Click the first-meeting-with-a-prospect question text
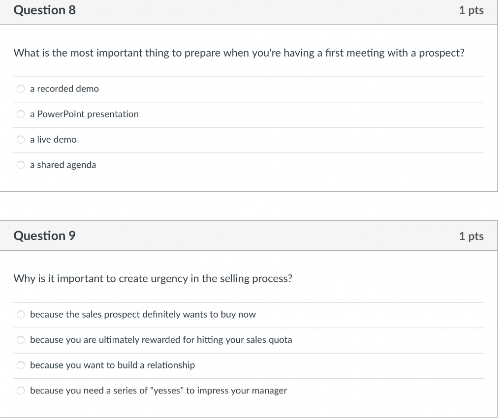The width and height of the screenshot is (504, 420). [x=239, y=53]
